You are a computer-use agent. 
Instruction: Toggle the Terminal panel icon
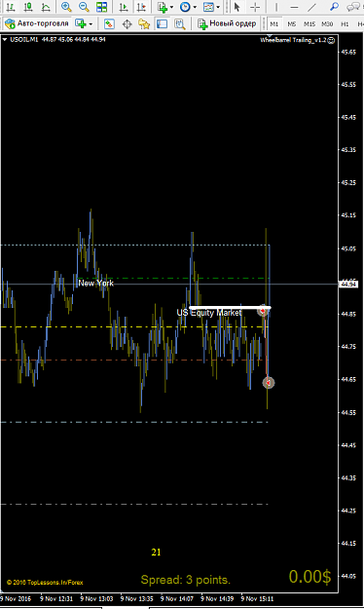tap(162, 24)
